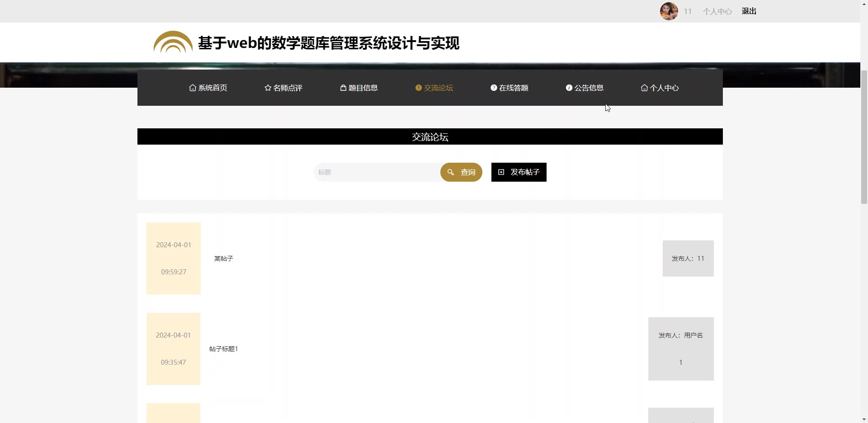Click the 交流论坛 black section header
This screenshot has height=423, width=868.
(430, 136)
